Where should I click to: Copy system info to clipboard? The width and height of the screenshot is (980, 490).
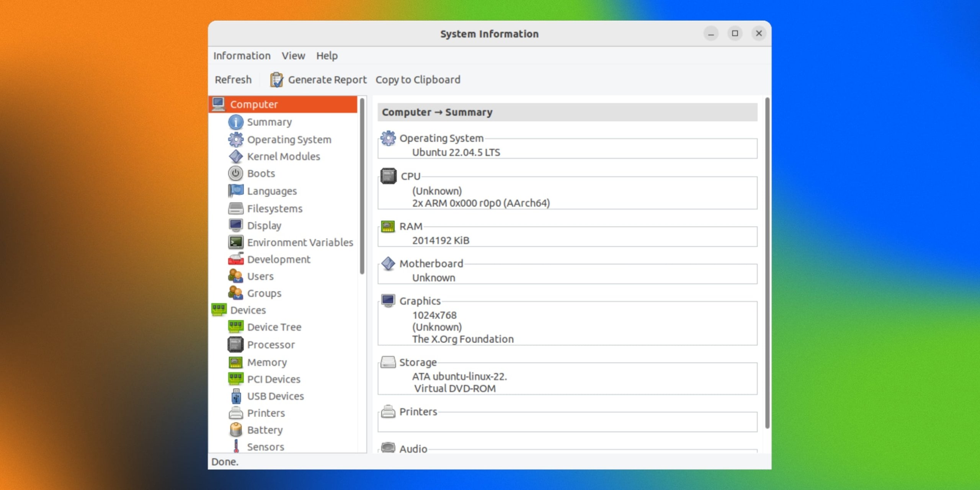tap(418, 80)
